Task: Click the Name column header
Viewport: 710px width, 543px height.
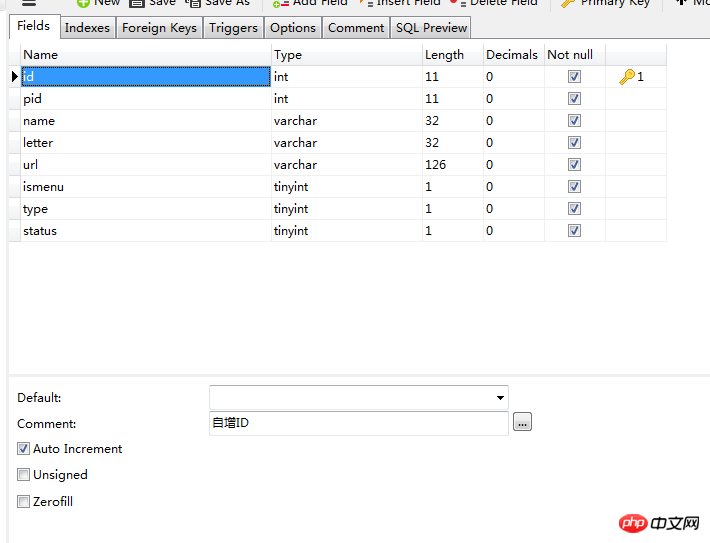Action: (x=146, y=55)
